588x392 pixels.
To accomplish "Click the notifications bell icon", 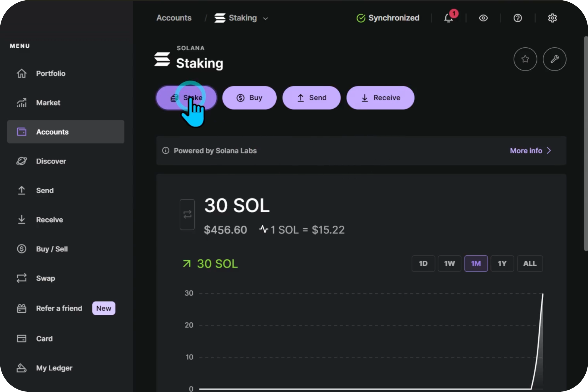I will point(448,18).
